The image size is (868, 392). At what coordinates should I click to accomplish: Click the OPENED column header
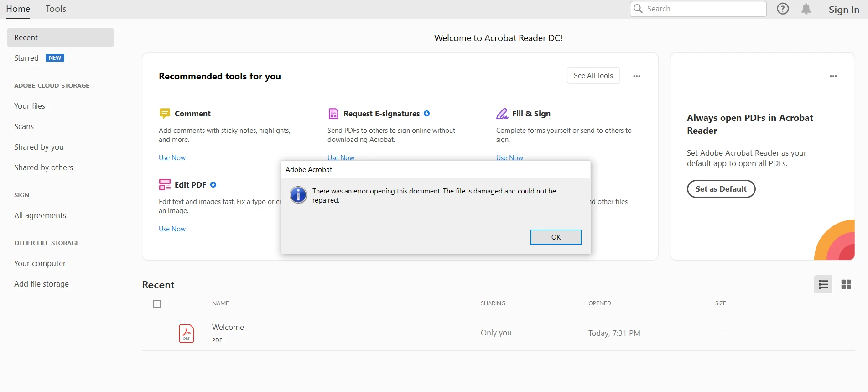(600, 303)
